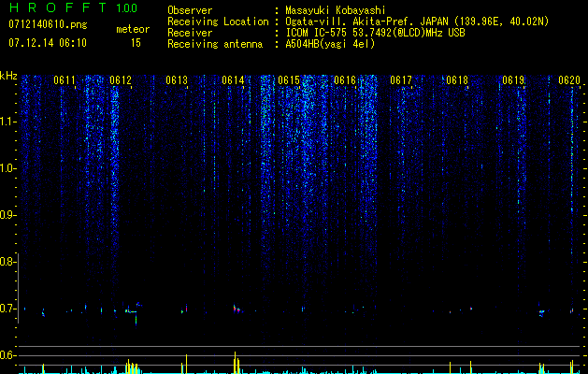588x374 pixels.
Task: Click the 0614 time marker
Action: 233,80
